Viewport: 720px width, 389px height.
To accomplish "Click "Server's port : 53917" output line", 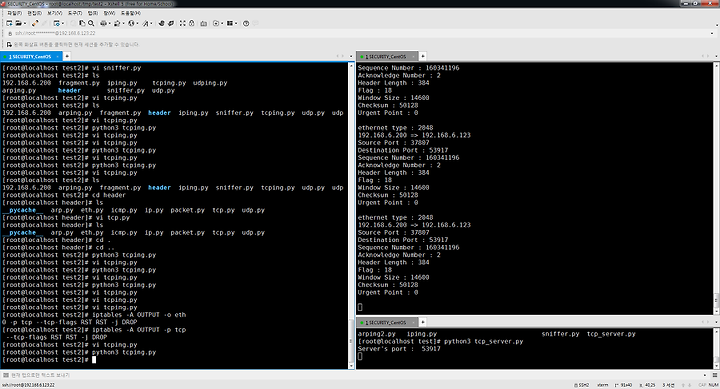I will (399, 349).
